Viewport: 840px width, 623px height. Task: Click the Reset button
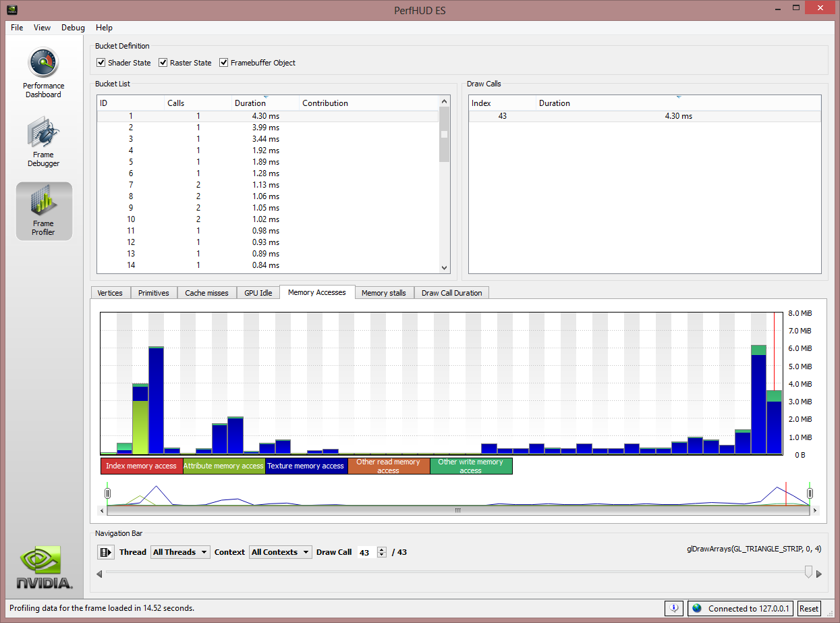[809, 608]
